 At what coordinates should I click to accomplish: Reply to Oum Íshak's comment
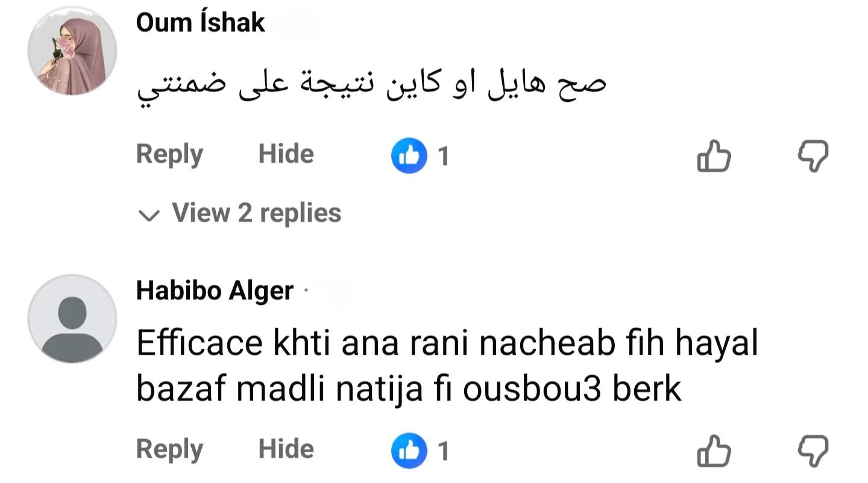[x=169, y=155]
